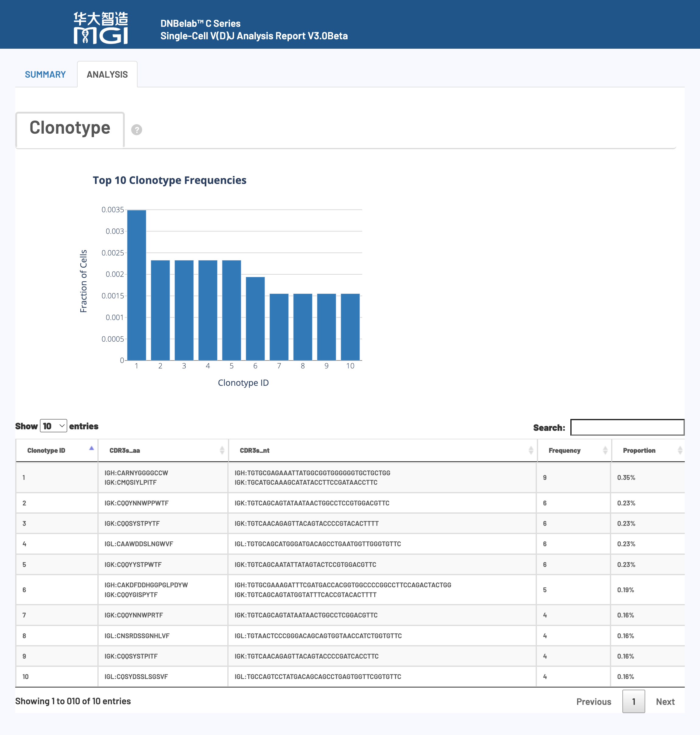Select the ANALYSIS tab

107,74
